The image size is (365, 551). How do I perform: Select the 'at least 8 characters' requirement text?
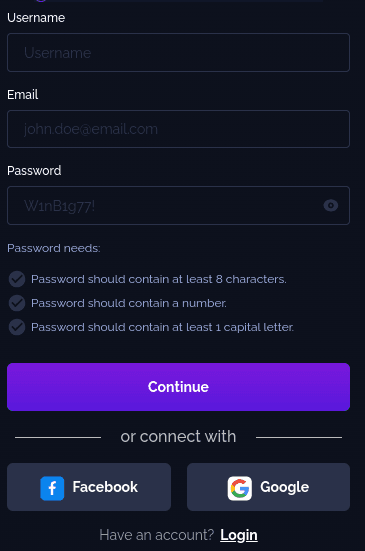159,279
